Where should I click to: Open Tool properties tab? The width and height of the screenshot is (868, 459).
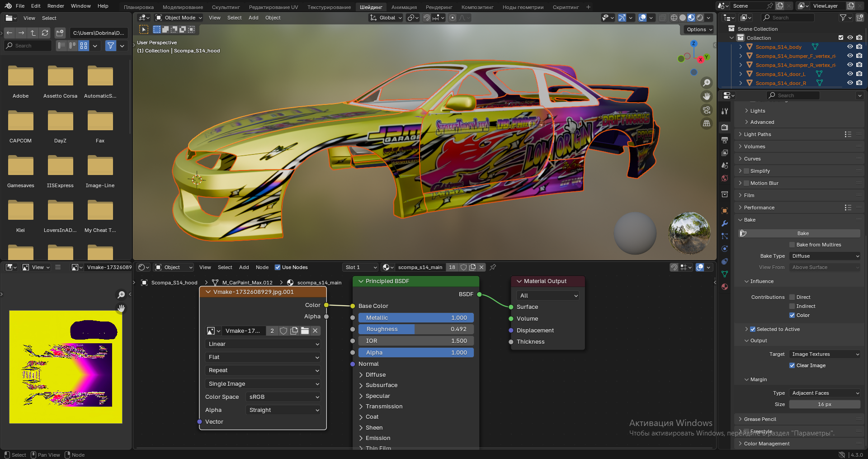725,111
